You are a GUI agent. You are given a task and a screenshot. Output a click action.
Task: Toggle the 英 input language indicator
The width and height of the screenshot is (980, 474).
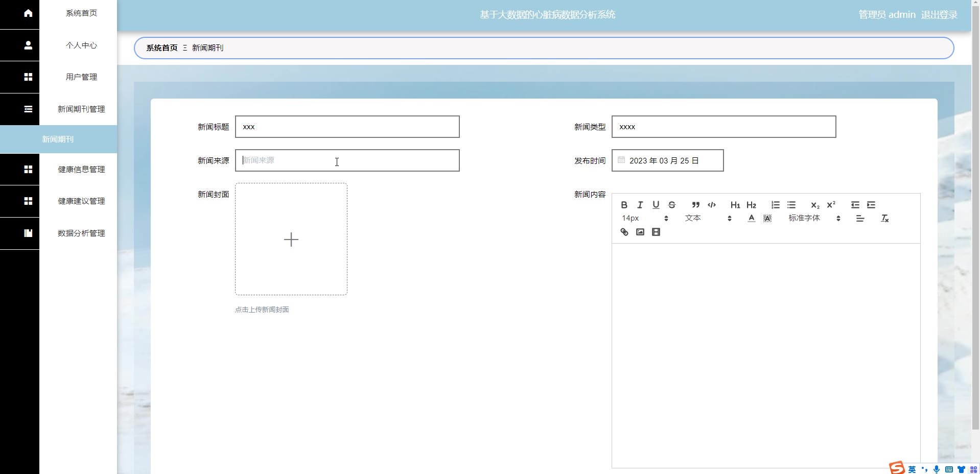click(912, 469)
